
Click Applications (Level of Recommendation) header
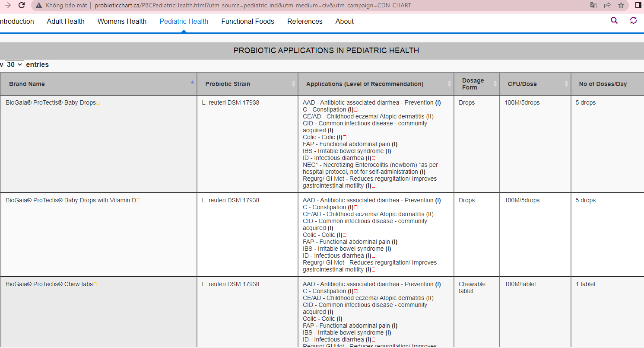376,84
